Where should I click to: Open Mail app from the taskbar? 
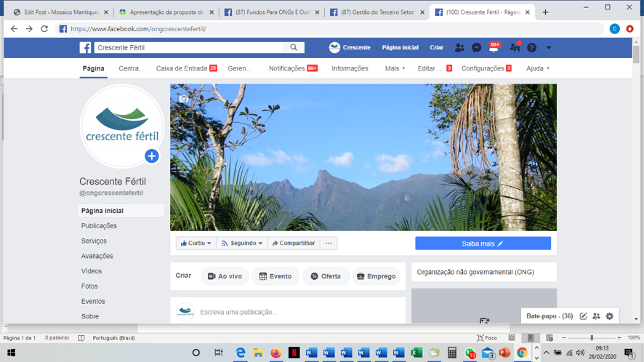tap(488, 353)
